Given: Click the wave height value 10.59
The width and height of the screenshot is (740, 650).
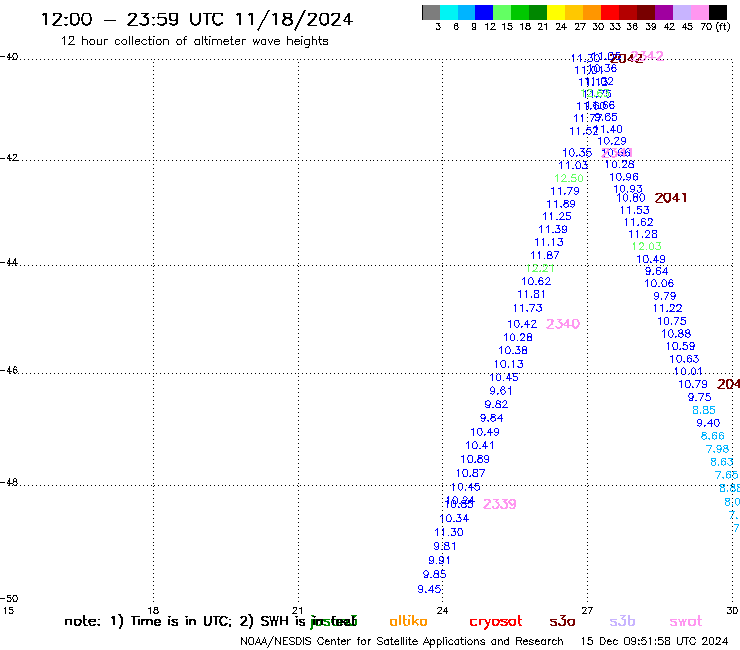Looking at the screenshot, I should pos(681,346).
